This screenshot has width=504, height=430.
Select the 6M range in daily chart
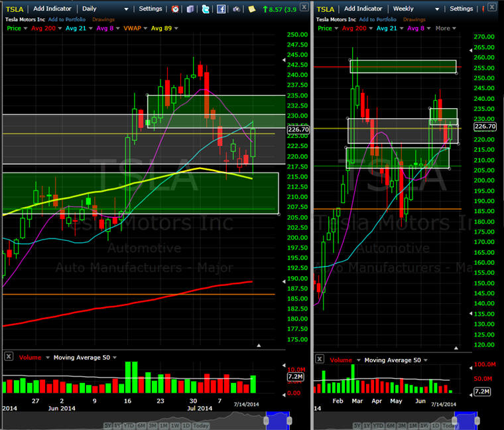pos(141,426)
